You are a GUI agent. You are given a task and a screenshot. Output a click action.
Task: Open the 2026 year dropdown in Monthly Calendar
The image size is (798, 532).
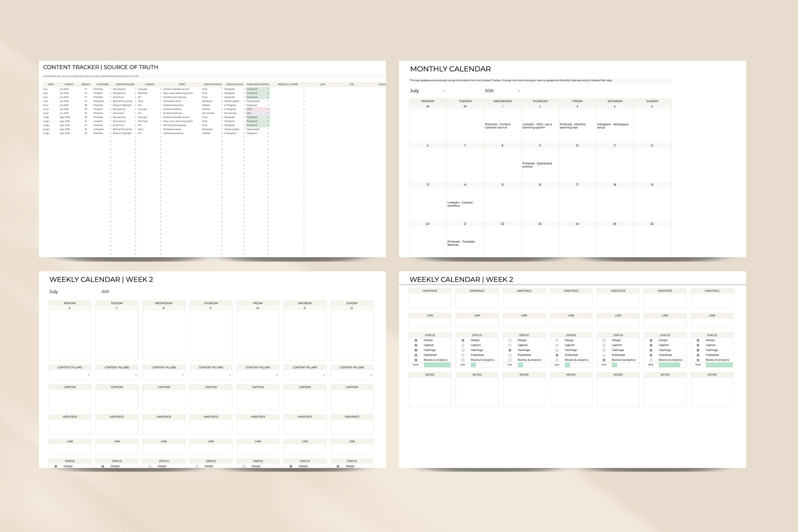pos(519,91)
